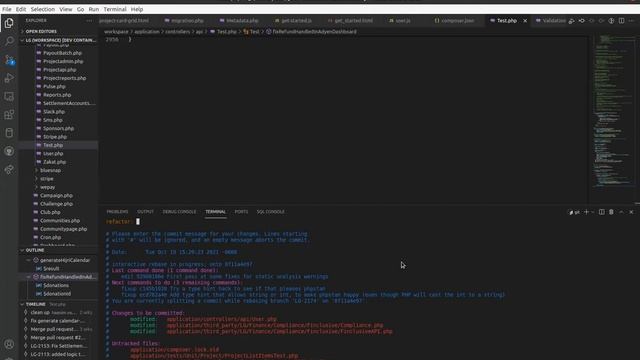
Task: Open the Run menu
Action: click(93, 9)
